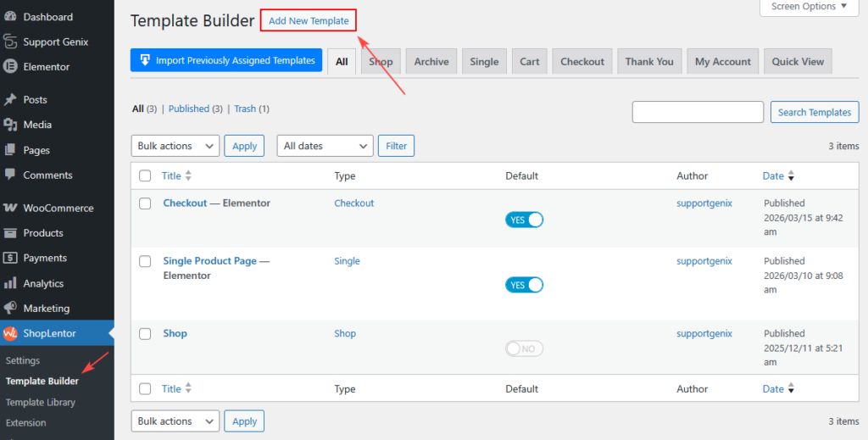
Task: Disable default toggle for Checkout template
Action: [524, 220]
